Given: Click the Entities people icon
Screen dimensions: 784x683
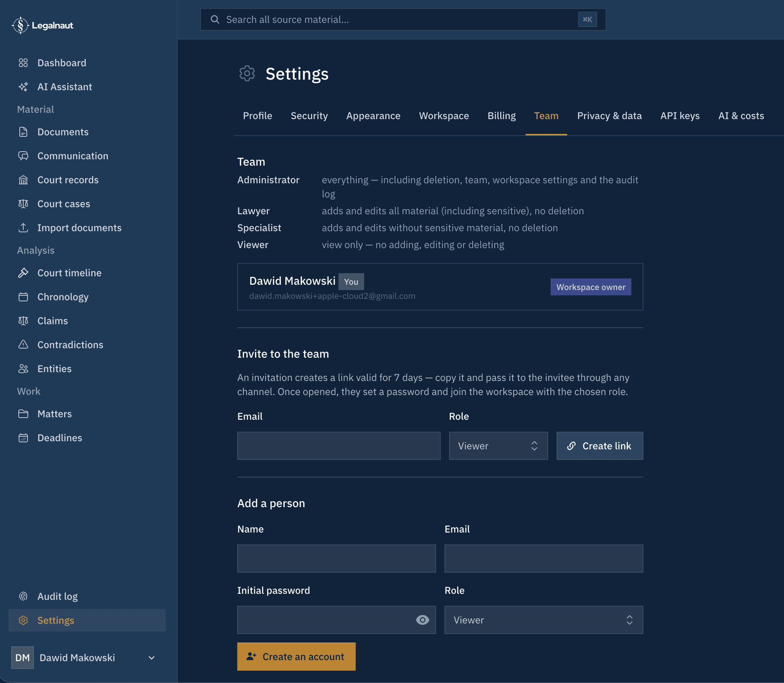Looking at the screenshot, I should (23, 369).
